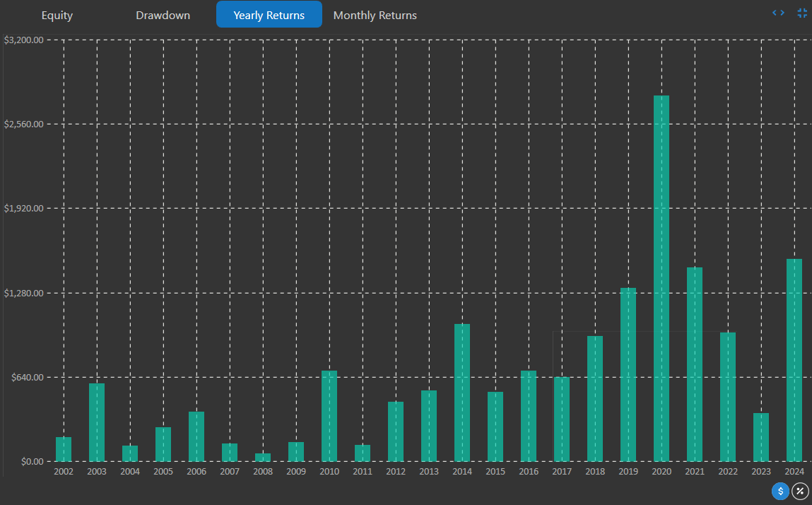Screen dimensions: 812x505
Task: Click the 2021 yearly return bar
Action: (x=695, y=364)
